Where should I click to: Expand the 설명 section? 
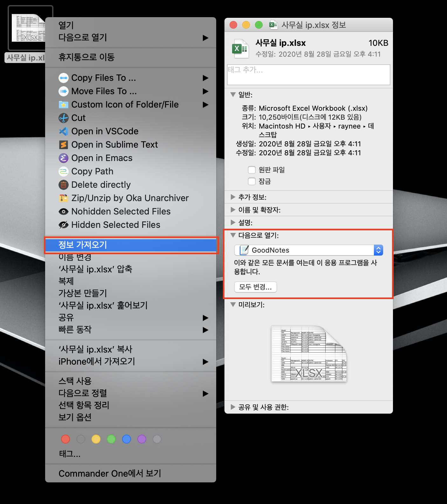(x=233, y=222)
